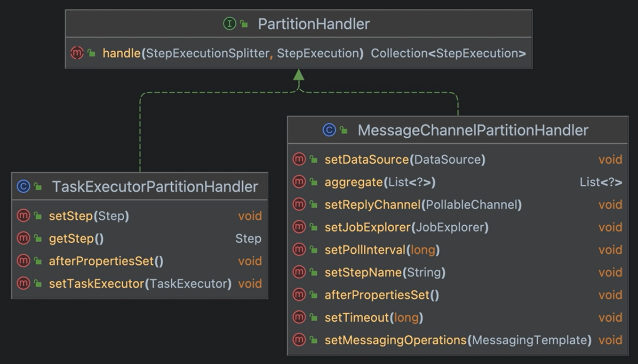Screen dimensions: 638x364
Task: Click the setReplyChannel(PollableChannel) method
Action: pyautogui.click(x=423, y=205)
